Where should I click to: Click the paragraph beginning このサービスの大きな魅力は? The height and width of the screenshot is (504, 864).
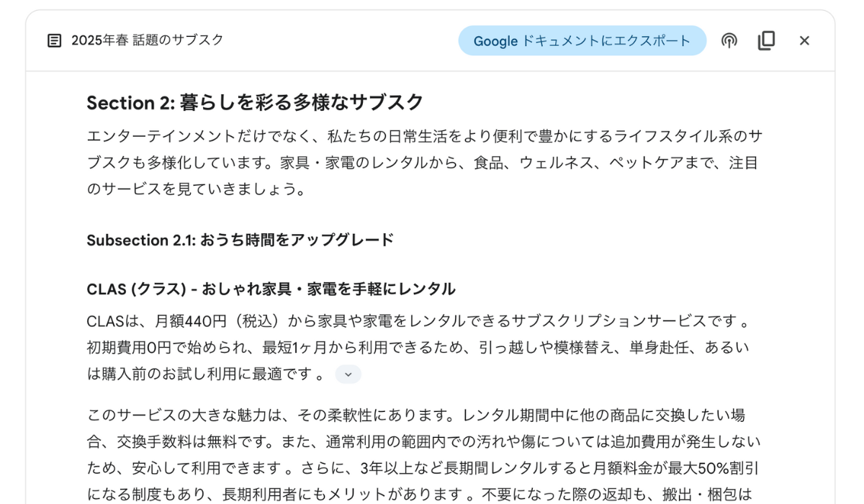pos(424,455)
